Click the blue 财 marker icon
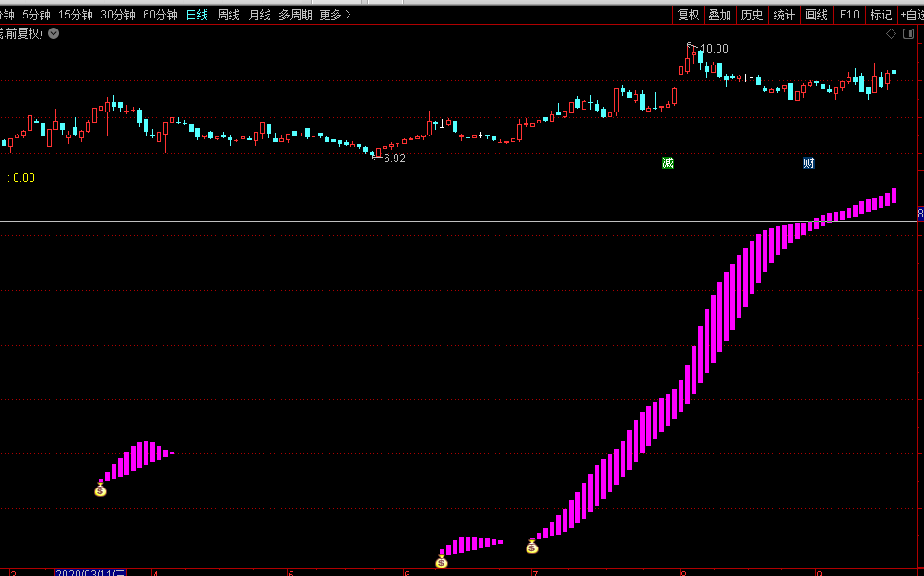This screenshot has width=924, height=576. (x=809, y=163)
